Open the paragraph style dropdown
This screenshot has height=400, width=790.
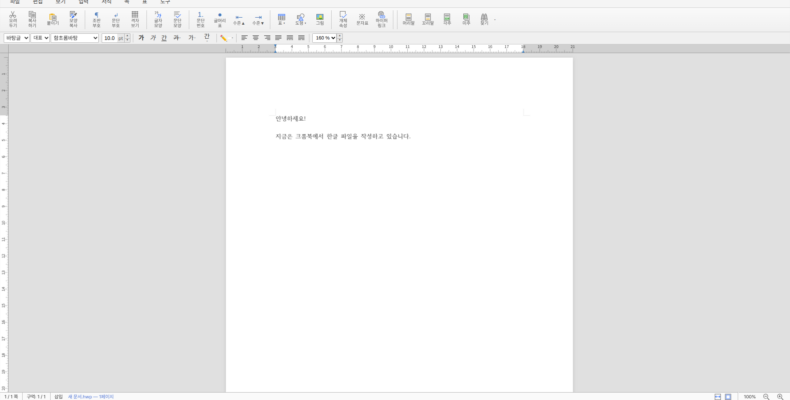pos(40,38)
